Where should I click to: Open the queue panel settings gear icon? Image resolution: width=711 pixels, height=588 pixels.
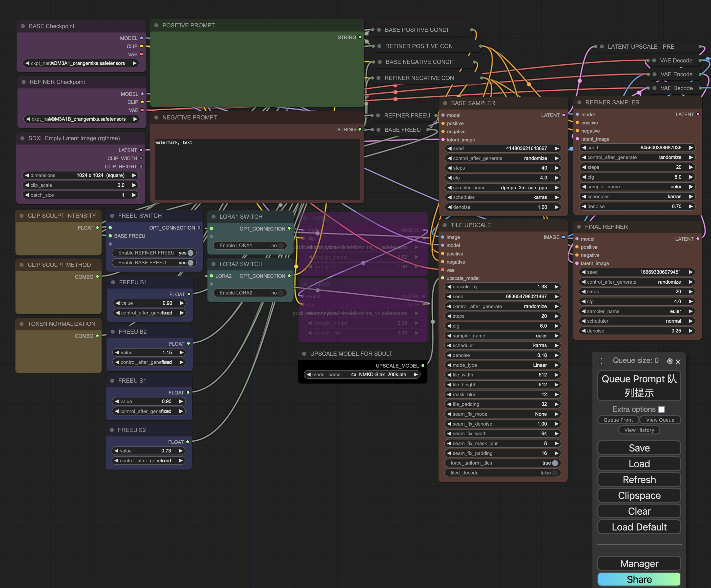pyautogui.click(x=669, y=361)
